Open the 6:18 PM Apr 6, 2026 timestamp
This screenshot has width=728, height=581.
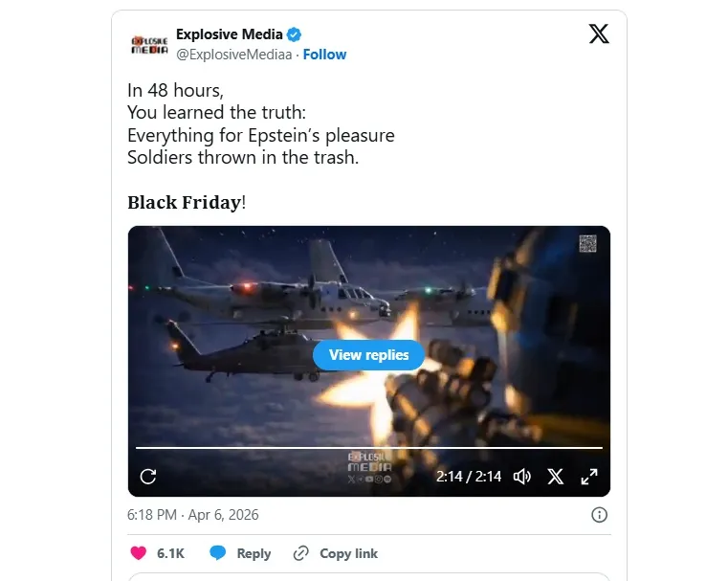coord(192,515)
